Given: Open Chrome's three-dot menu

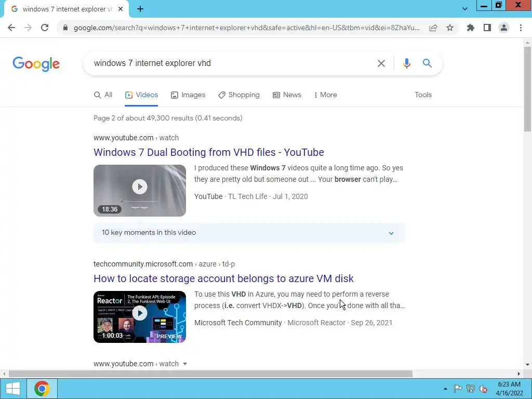Looking at the screenshot, I should (x=521, y=28).
